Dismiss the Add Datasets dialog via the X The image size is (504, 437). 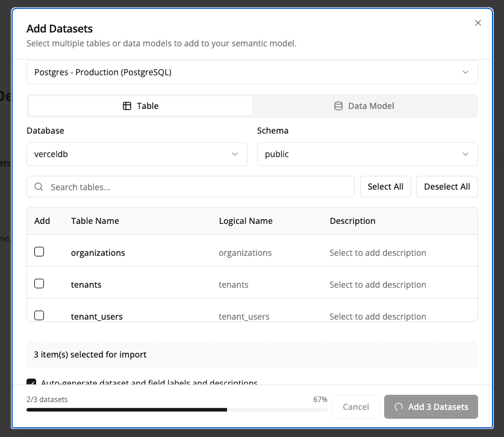coord(478,23)
